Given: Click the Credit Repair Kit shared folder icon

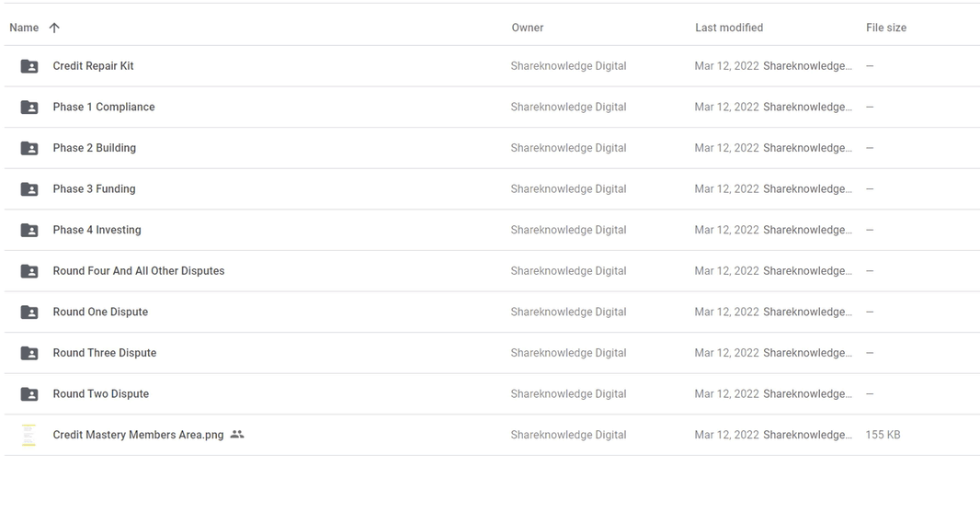Looking at the screenshot, I should [29, 66].
